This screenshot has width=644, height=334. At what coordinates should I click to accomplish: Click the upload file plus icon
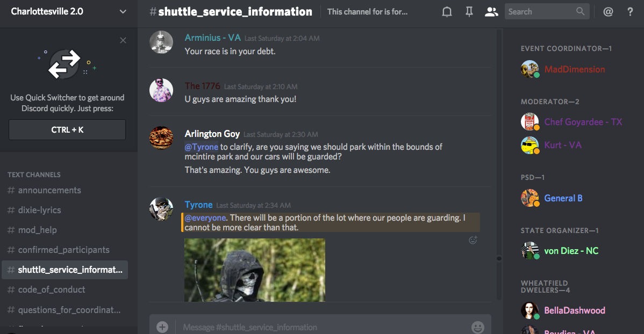coord(162,327)
